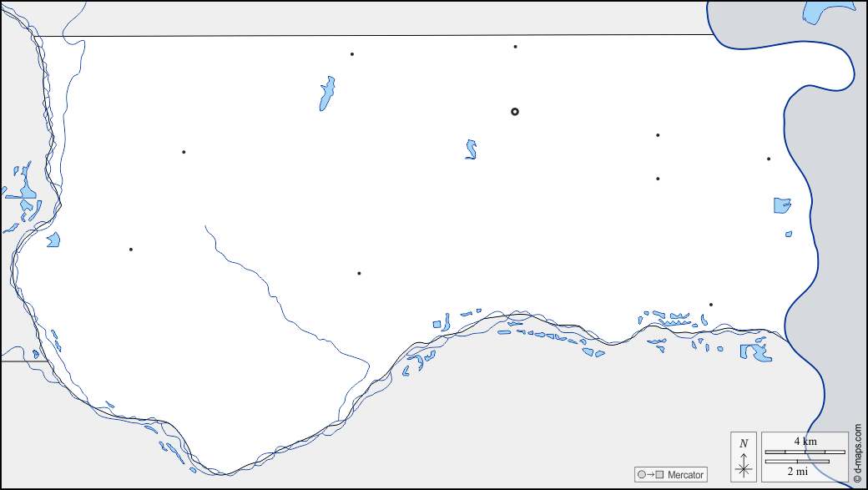
Task: Select the city dot at top center-left
Action: [x=352, y=54]
